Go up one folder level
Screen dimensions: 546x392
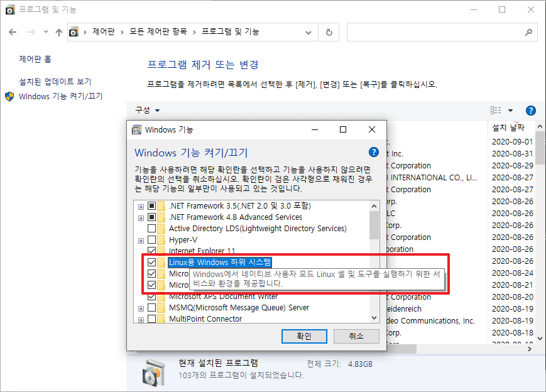(59, 33)
